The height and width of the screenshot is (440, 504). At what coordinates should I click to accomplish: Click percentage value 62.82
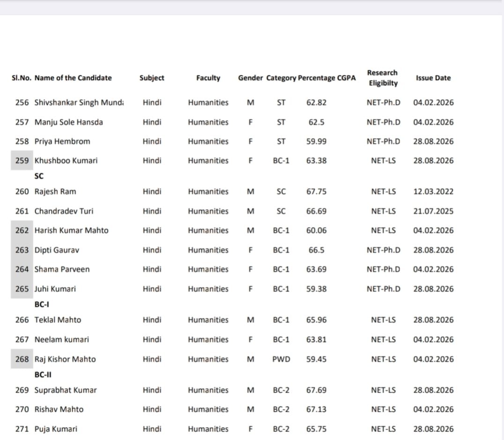pos(316,103)
